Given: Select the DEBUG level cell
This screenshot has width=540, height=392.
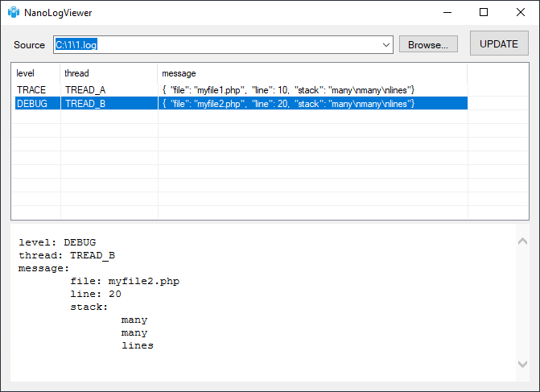Looking at the screenshot, I should (x=37, y=103).
